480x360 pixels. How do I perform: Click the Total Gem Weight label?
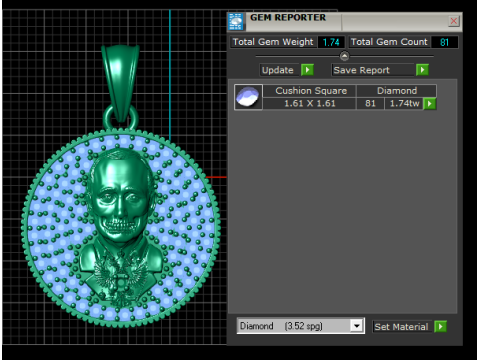coord(273,42)
